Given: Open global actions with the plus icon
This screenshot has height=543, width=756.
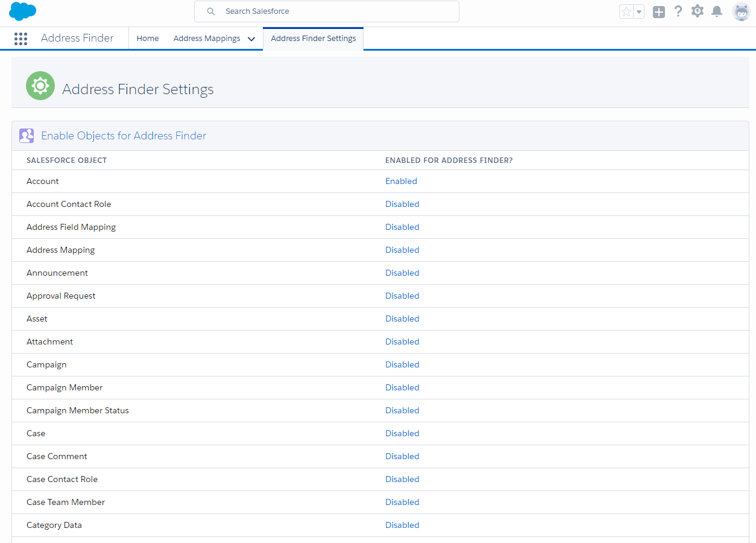Looking at the screenshot, I should coord(658,11).
